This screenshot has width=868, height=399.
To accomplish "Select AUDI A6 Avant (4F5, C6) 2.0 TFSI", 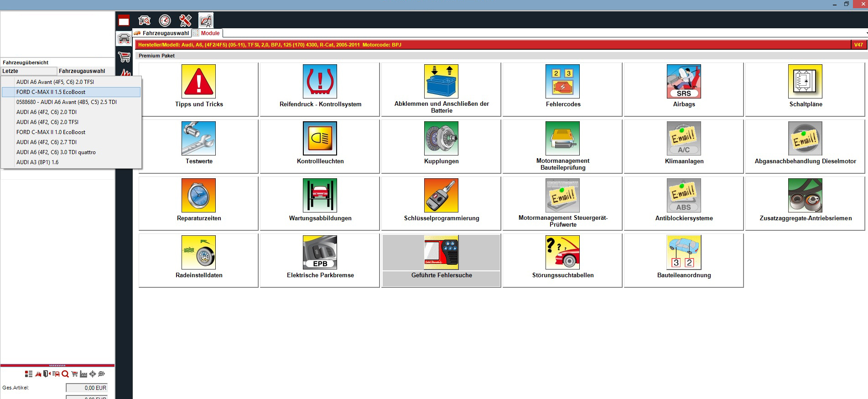I will tap(71, 82).
